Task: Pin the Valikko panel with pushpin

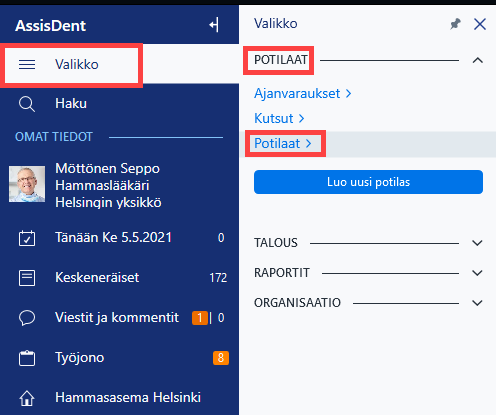Action: [x=455, y=24]
